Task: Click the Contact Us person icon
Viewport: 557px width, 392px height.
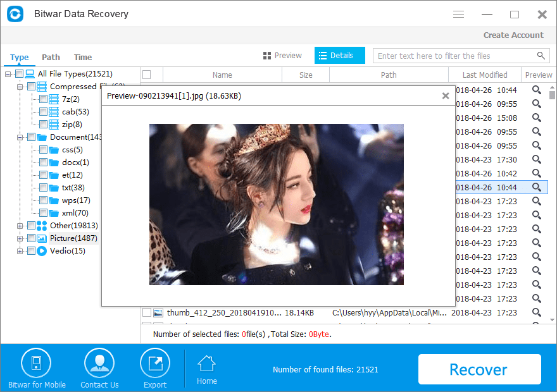Action: coord(99,363)
